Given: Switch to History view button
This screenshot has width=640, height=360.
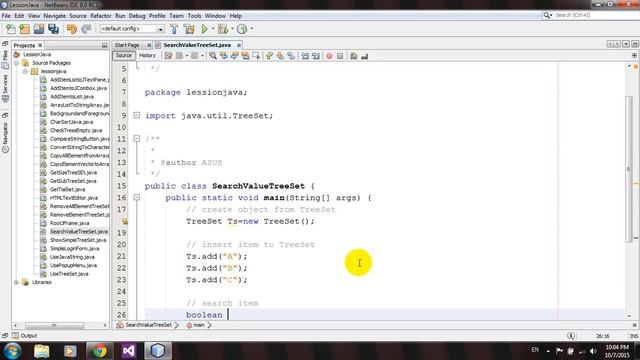Looking at the screenshot, I should [147, 56].
